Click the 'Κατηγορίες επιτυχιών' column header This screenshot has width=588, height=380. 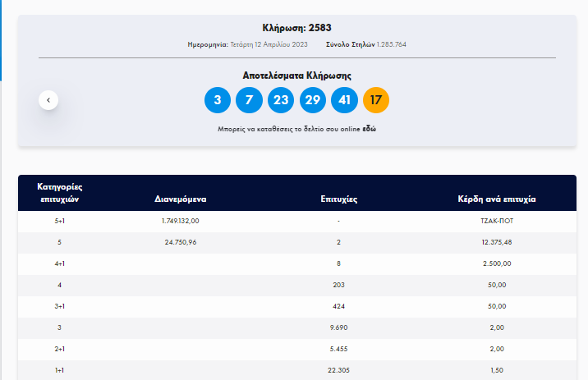[x=59, y=193]
